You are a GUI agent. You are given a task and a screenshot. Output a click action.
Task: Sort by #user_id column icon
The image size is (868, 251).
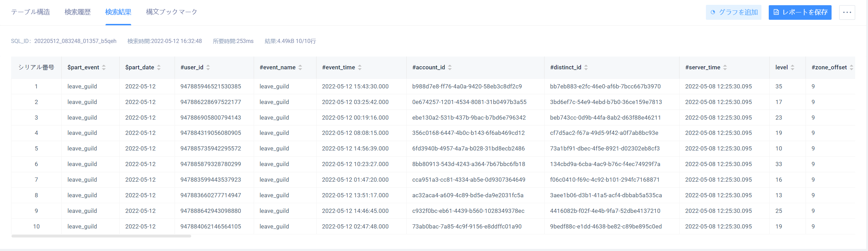coord(208,68)
